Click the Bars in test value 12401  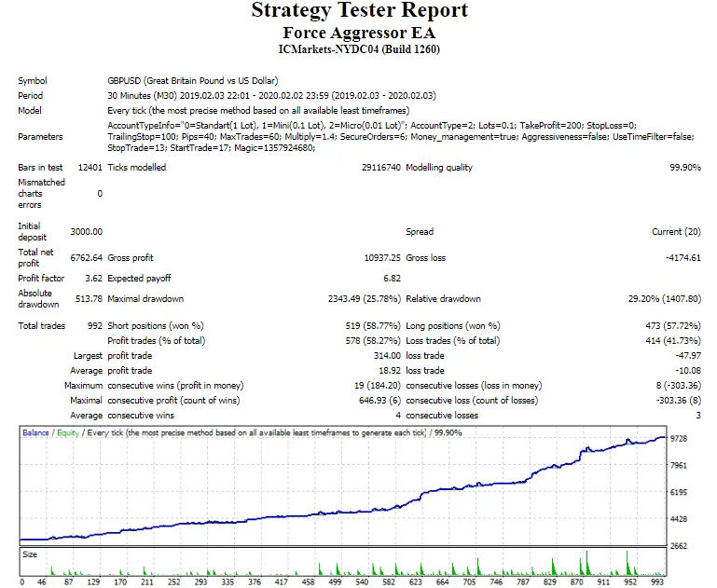90,168
